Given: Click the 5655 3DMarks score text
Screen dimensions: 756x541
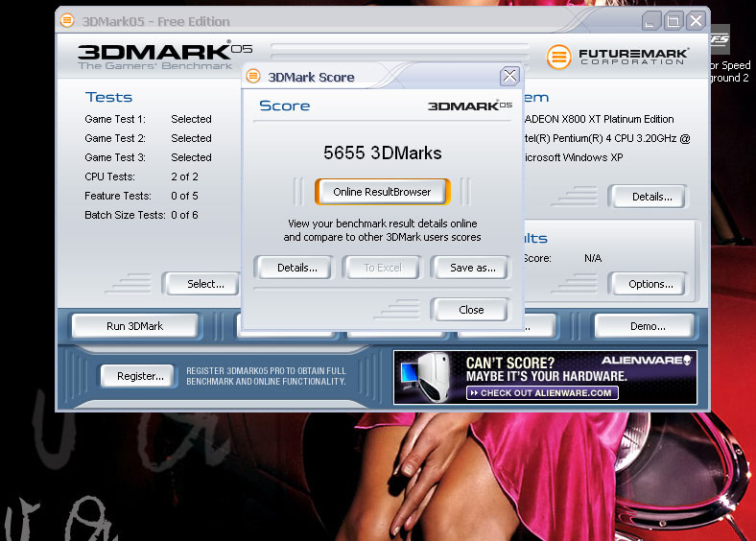Looking at the screenshot, I should coord(383,153).
